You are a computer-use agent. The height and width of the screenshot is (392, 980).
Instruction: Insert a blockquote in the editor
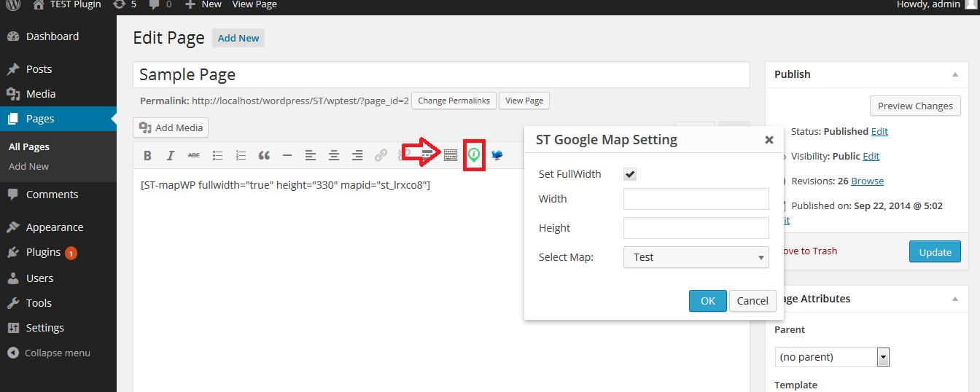(x=264, y=155)
